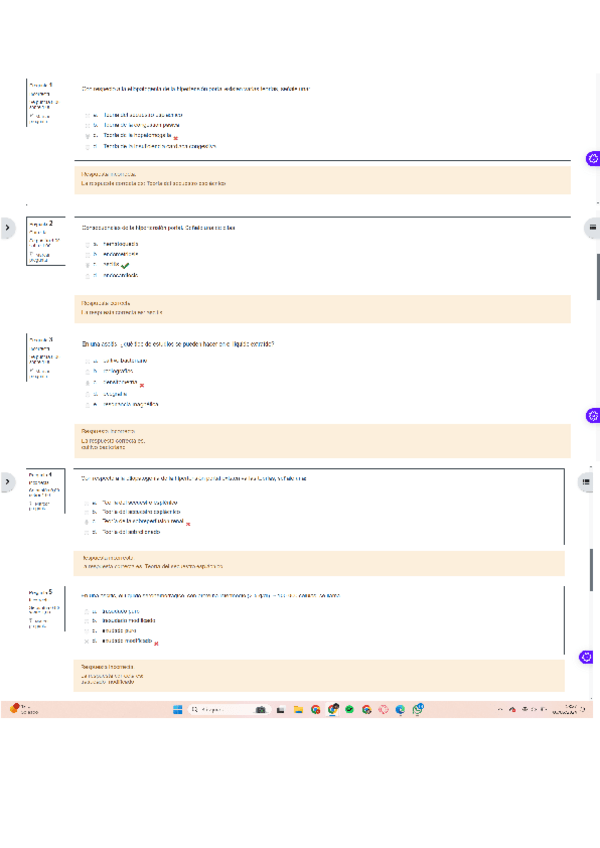This screenshot has height=848, width=600.
Task: Open File Explorer from the taskbar
Action: [298, 710]
